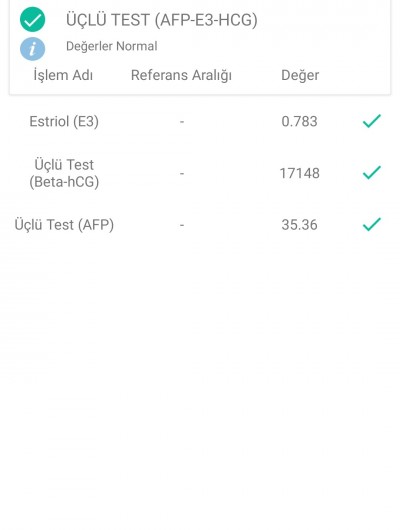
Task: Tap the AFP reference range dash
Action: pyautogui.click(x=182, y=225)
